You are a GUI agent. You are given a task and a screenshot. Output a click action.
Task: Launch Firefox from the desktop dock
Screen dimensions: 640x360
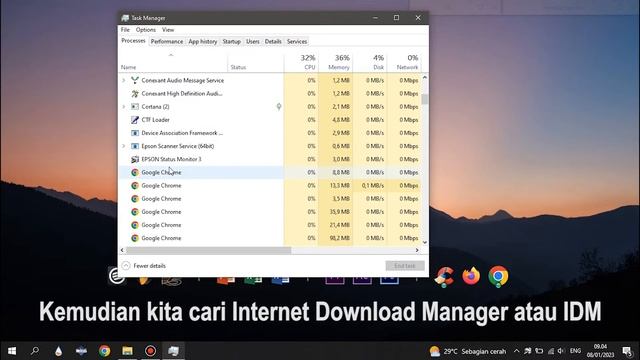(x=471, y=276)
